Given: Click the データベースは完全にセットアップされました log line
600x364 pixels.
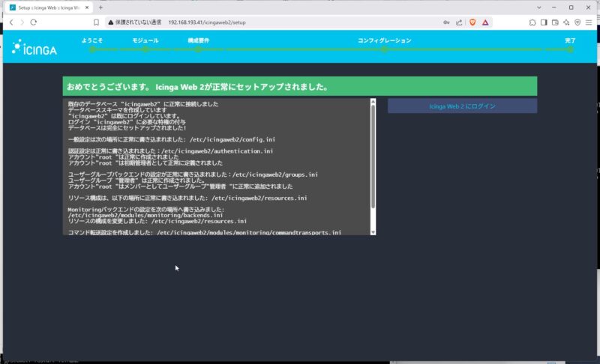Looking at the screenshot, I should [127, 128].
